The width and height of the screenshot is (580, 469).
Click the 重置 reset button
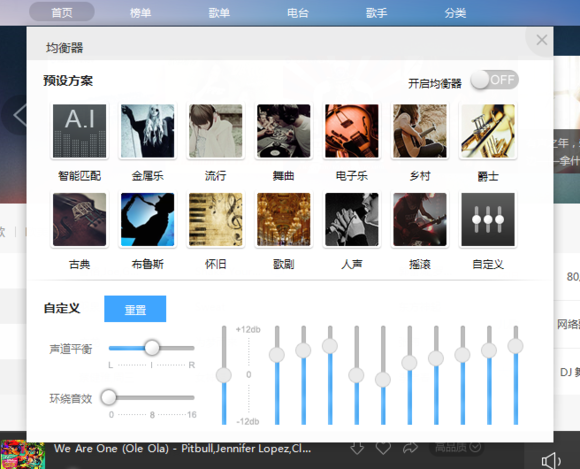(x=135, y=309)
